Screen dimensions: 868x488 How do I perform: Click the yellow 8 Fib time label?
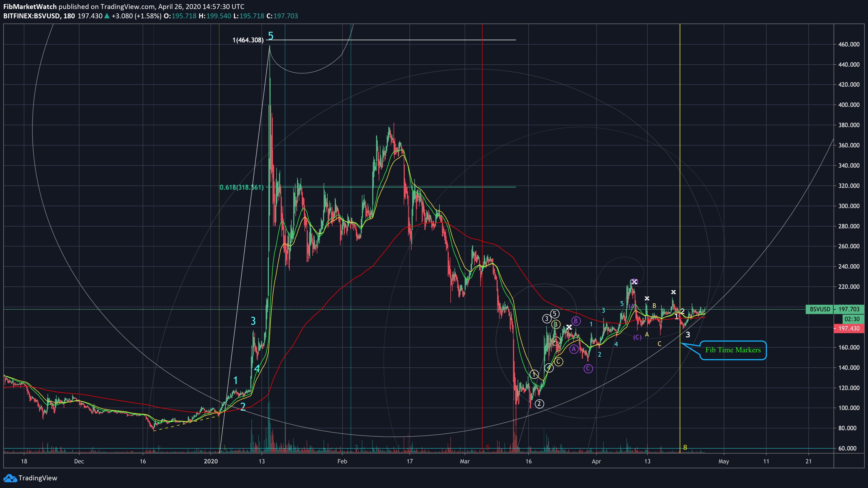tap(685, 448)
